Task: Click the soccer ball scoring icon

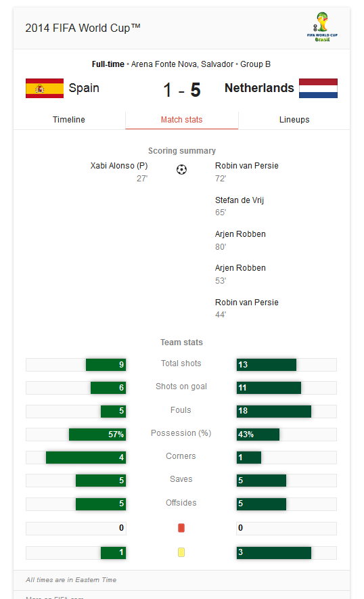Action: 181,170
